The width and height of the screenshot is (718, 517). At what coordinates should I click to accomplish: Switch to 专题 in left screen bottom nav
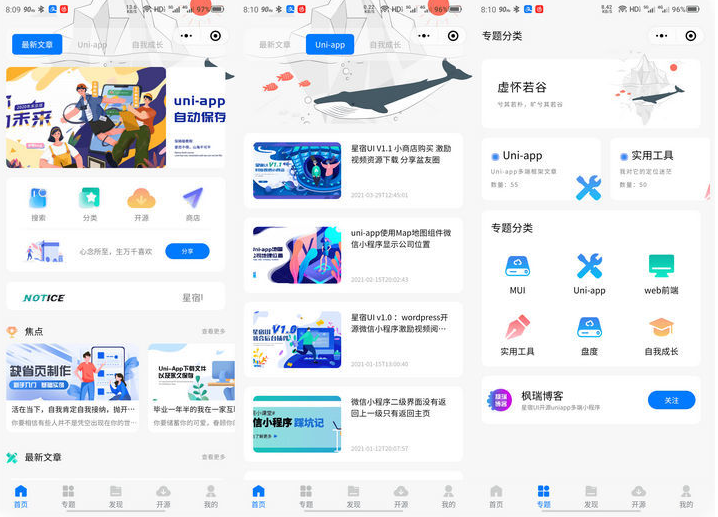pyautogui.click(x=68, y=496)
